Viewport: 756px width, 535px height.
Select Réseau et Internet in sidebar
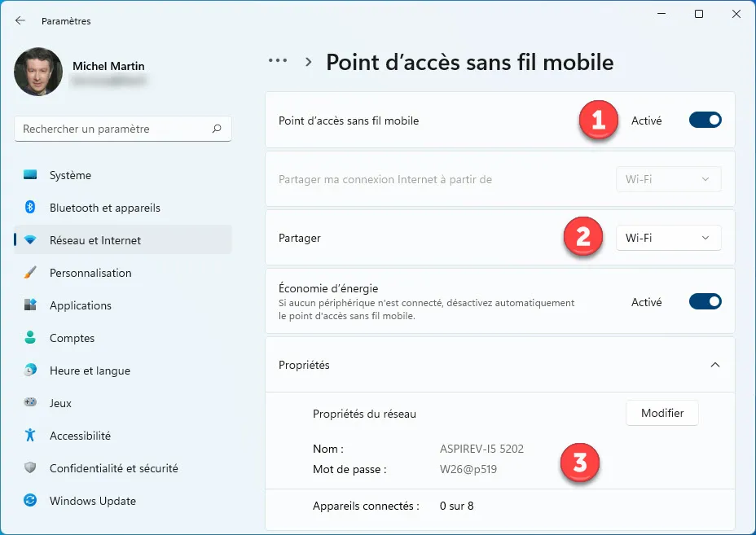point(94,240)
